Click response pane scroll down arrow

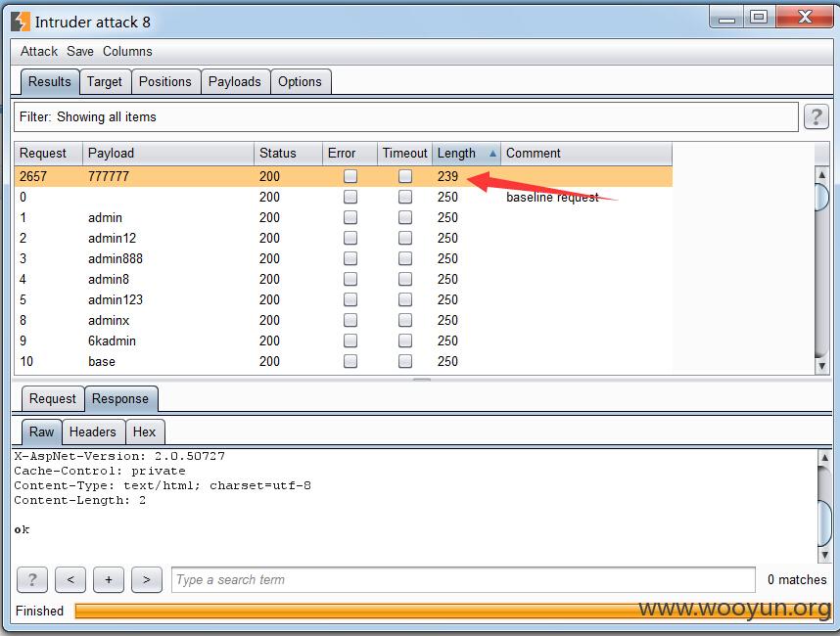point(824,555)
